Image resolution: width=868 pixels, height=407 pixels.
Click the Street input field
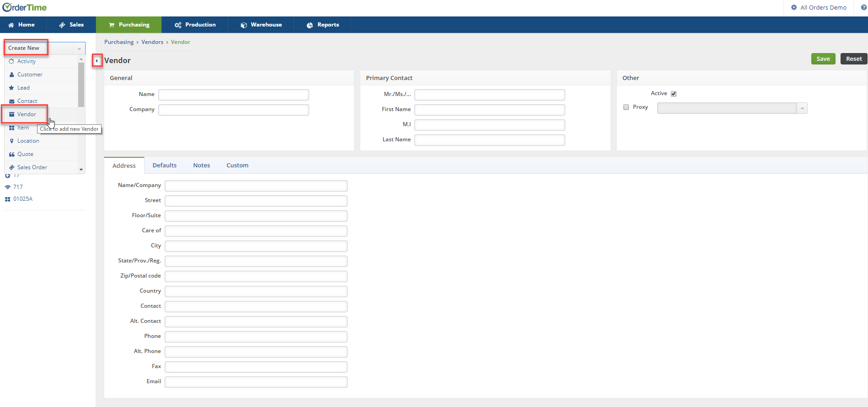point(256,201)
